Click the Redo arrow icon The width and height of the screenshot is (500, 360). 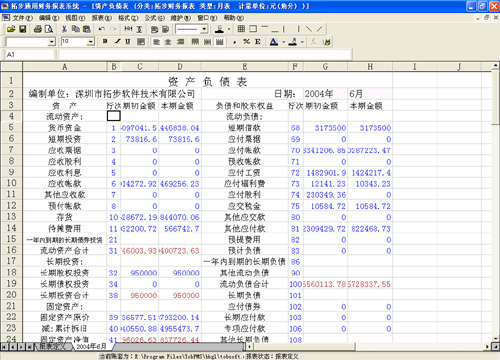(113, 29)
